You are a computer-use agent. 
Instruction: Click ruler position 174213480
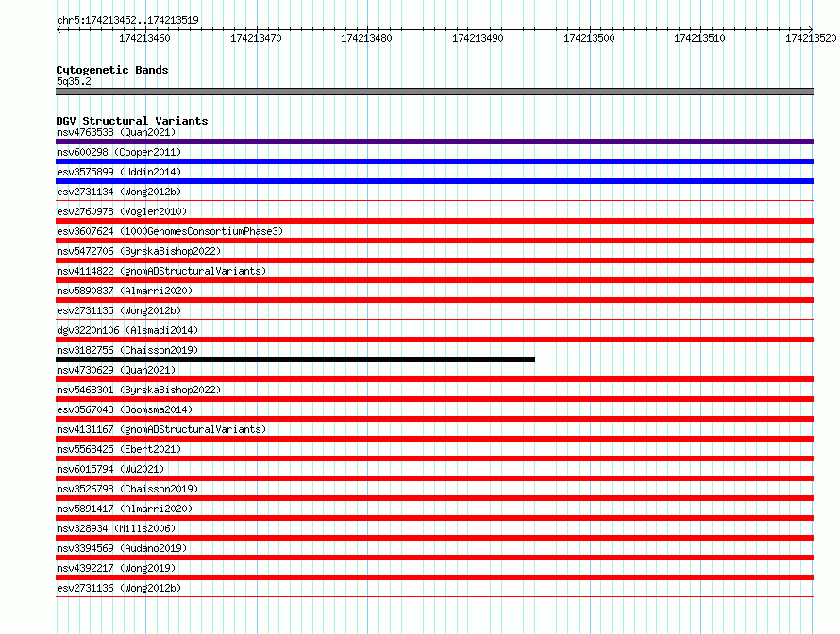(x=366, y=38)
